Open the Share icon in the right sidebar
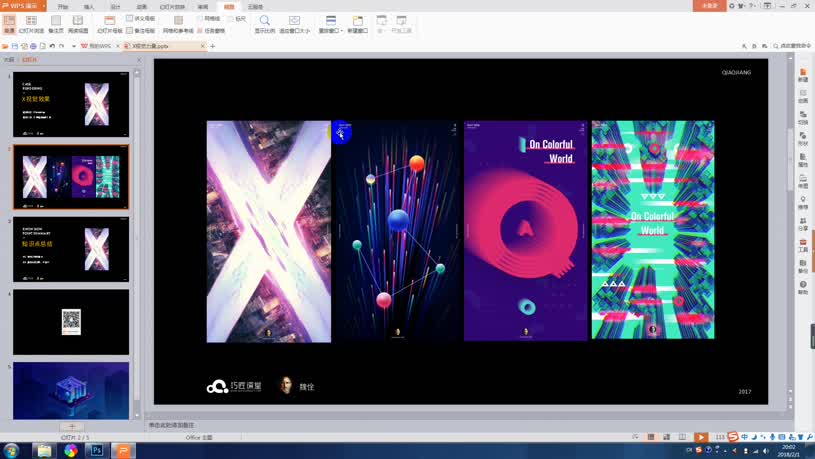The image size is (815, 459). [x=803, y=225]
